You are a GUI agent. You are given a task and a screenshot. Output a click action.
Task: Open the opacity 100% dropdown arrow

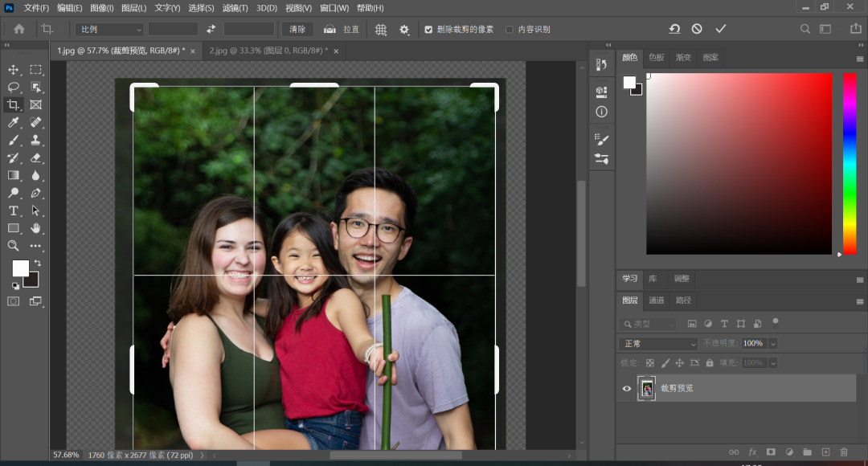pos(773,344)
